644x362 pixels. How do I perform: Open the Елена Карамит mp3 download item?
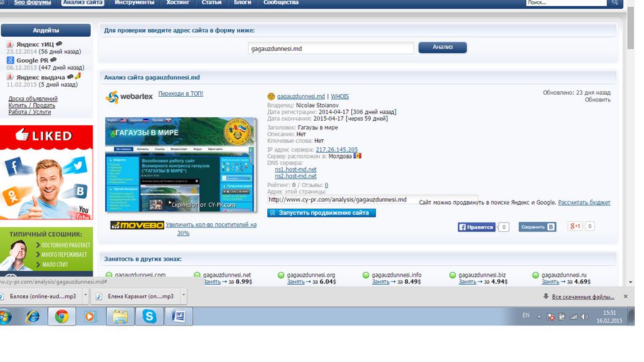coord(136,296)
